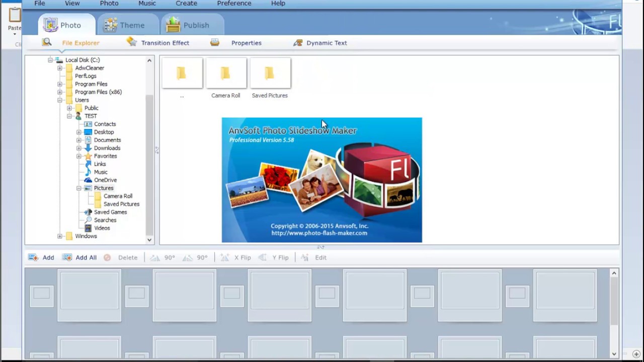This screenshot has height=362, width=644.
Task: Click the Paste button at top left
Action: click(x=15, y=20)
